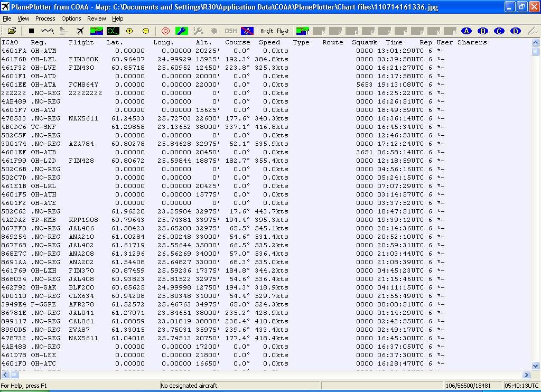
Task: Select the row for flight FIN360K
Action: coord(81,59)
